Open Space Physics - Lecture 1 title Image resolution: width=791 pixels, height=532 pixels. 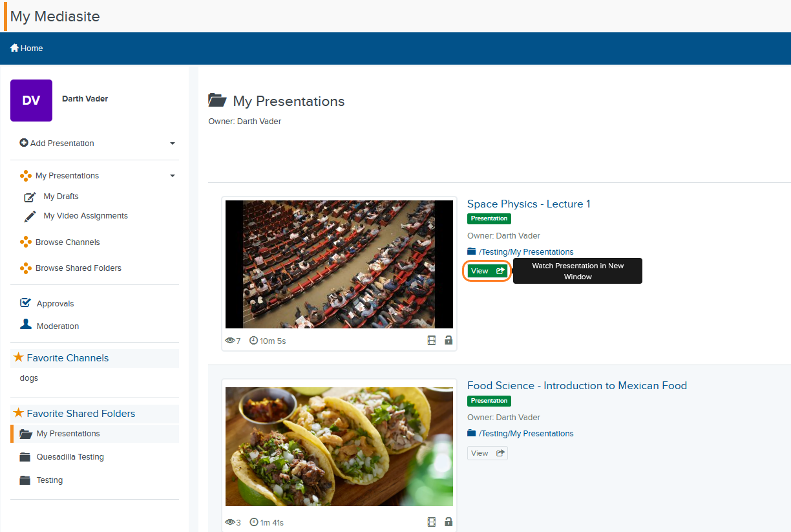529,204
